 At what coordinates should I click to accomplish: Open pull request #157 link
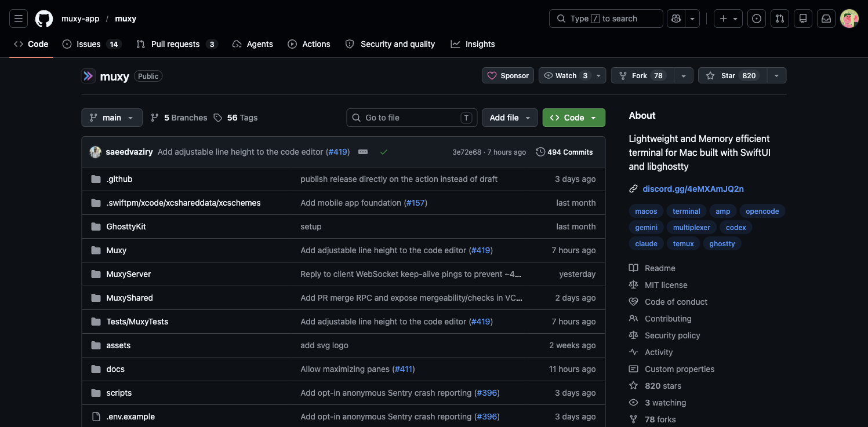pyautogui.click(x=415, y=203)
